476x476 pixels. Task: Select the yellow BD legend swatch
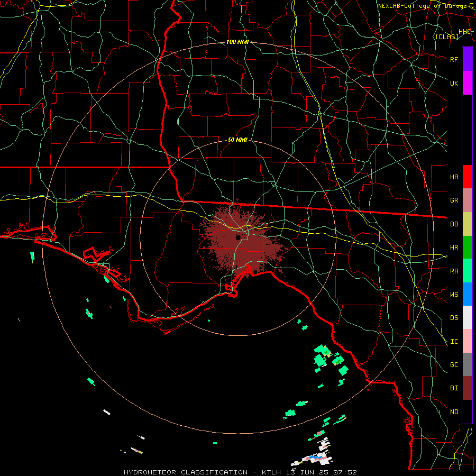pyautogui.click(x=467, y=224)
